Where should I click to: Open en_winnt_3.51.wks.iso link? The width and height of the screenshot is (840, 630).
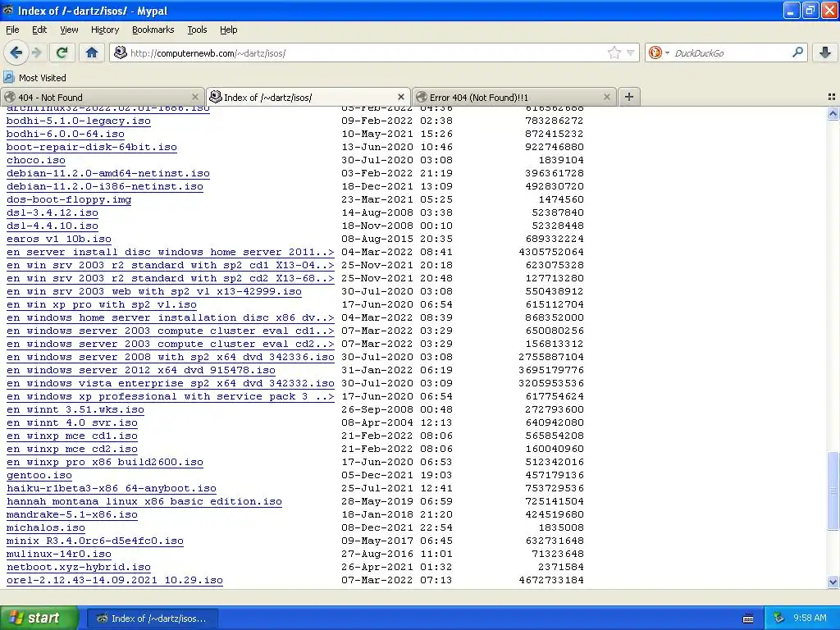point(75,410)
